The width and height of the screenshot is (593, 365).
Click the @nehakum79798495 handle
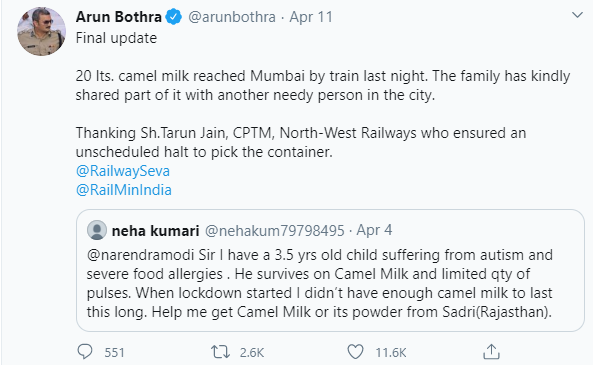(x=275, y=230)
